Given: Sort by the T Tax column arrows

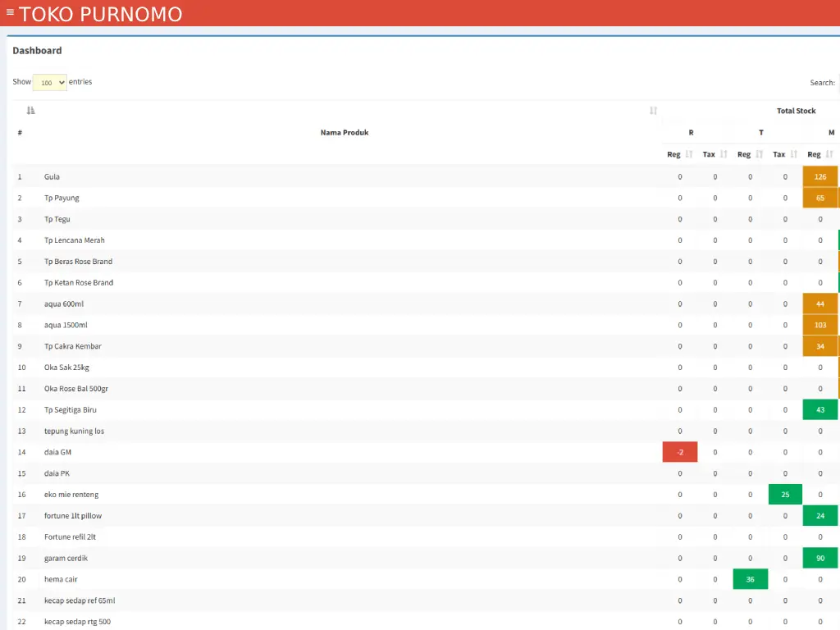Looking at the screenshot, I should pyautogui.click(x=795, y=154).
